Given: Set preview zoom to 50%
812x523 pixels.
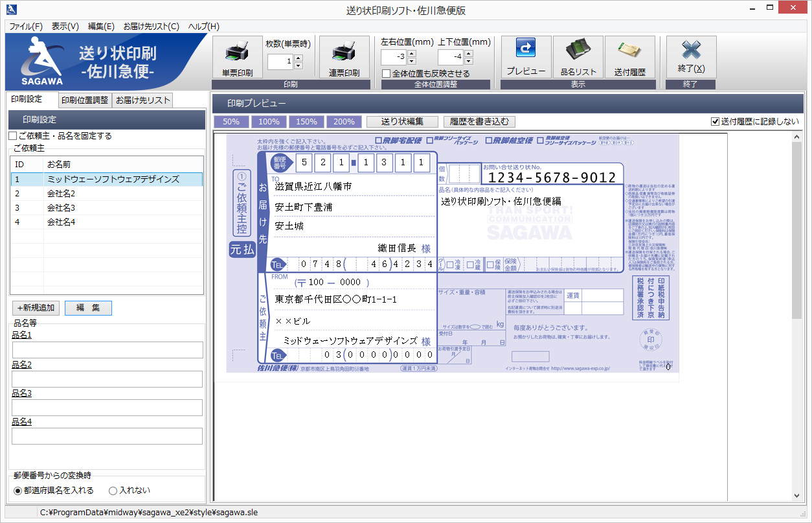Looking at the screenshot, I should click(x=231, y=121).
